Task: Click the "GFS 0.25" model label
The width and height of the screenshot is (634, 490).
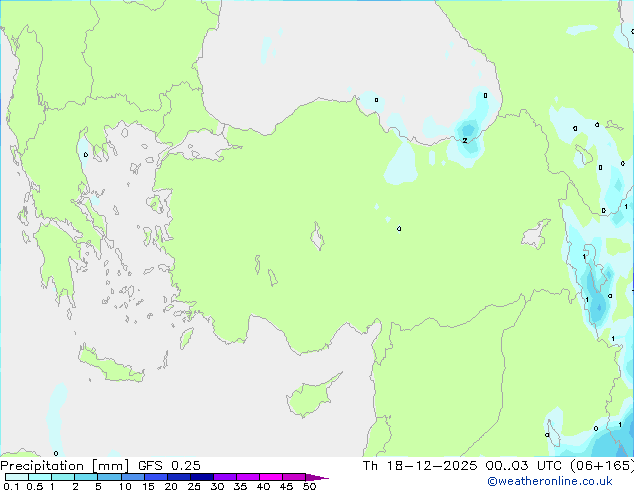Action: 169,466
